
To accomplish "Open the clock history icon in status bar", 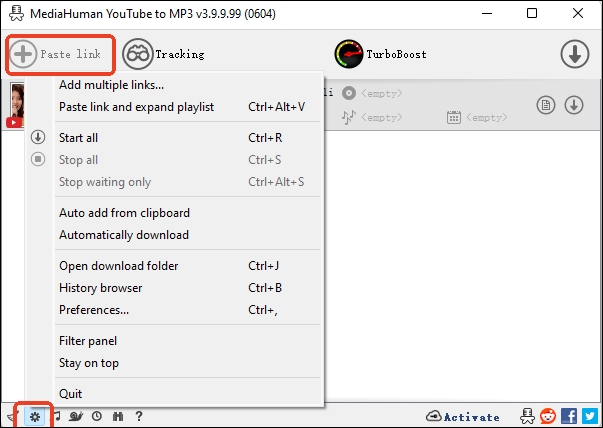I will pos(97,416).
